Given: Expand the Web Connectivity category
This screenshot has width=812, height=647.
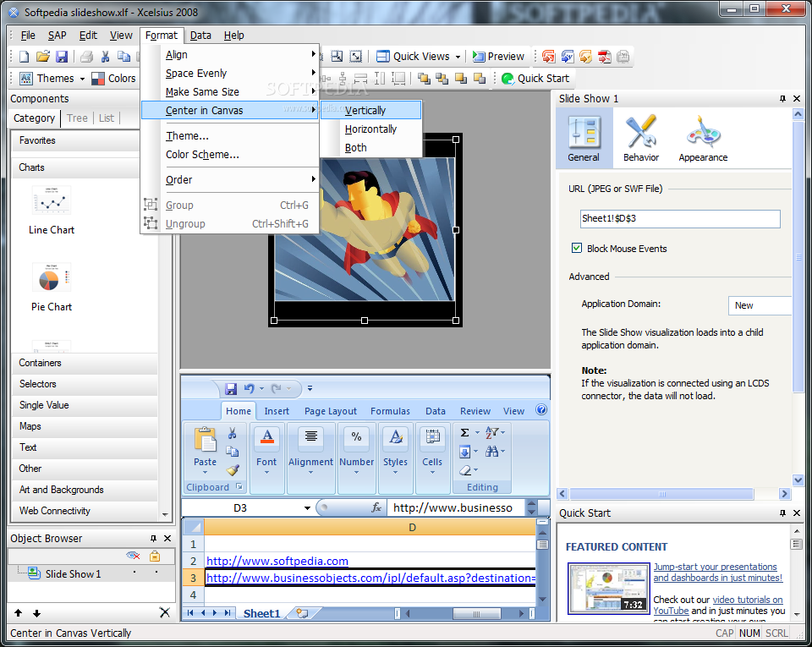Looking at the screenshot, I should click(85, 511).
